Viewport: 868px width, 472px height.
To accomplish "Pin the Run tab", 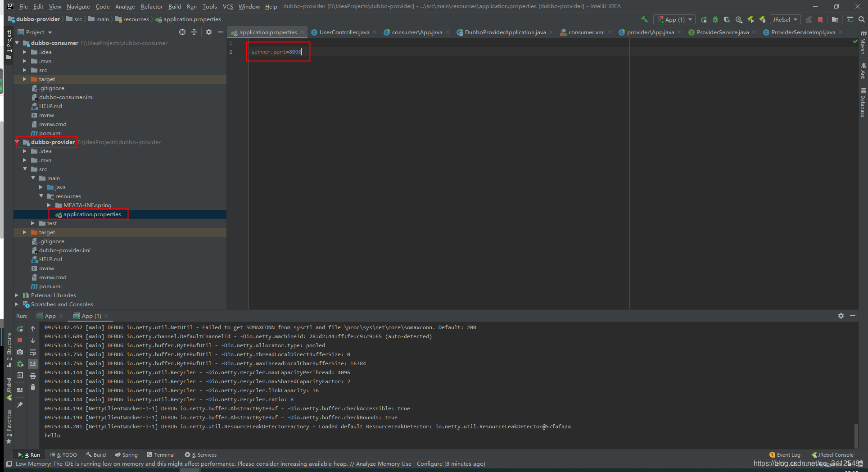I will point(20,405).
